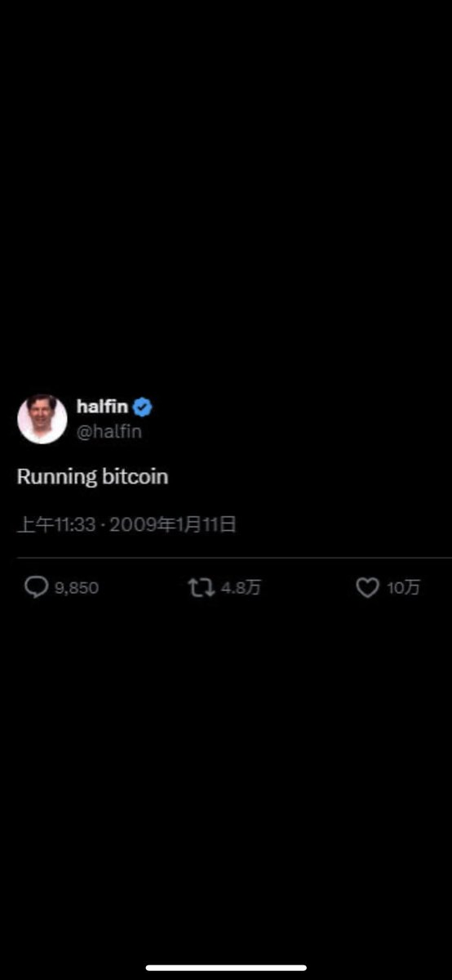Retweet the Running bitcoin post
The height and width of the screenshot is (980, 452).
[202, 587]
